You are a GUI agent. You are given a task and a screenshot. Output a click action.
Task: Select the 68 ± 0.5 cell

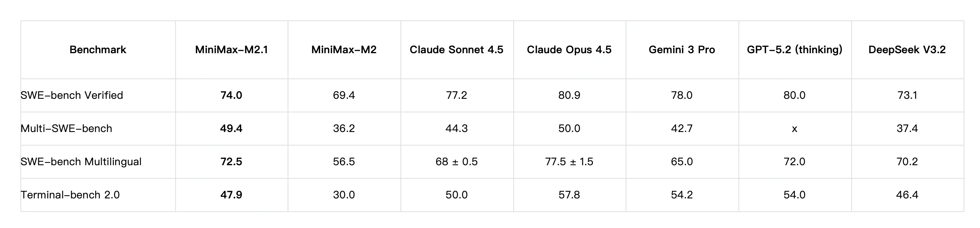pos(456,162)
